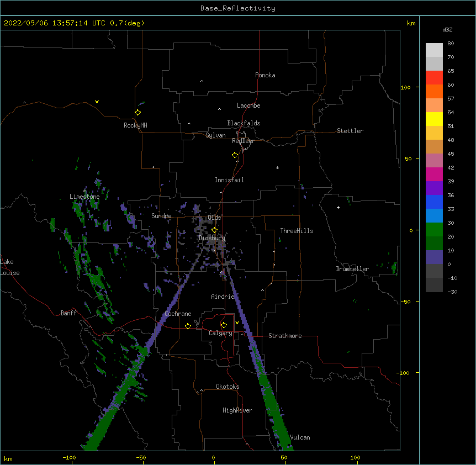
Task: Click the Drumheller label
Action: [x=352, y=269]
